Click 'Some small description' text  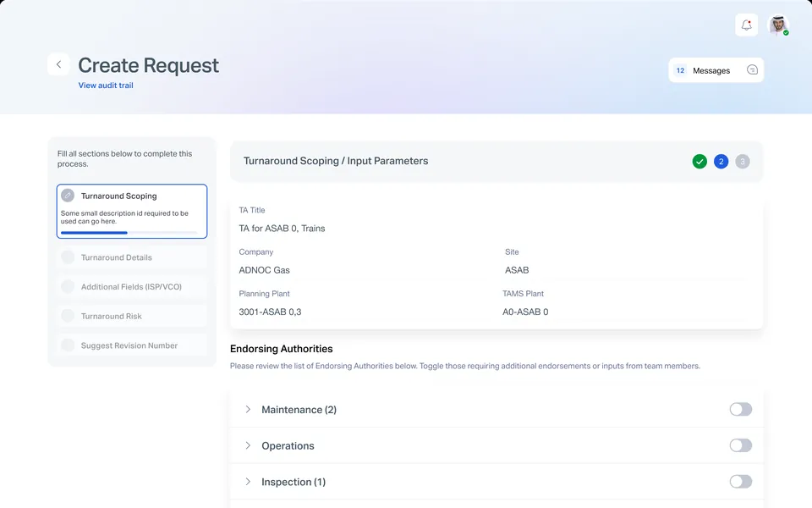click(x=124, y=218)
